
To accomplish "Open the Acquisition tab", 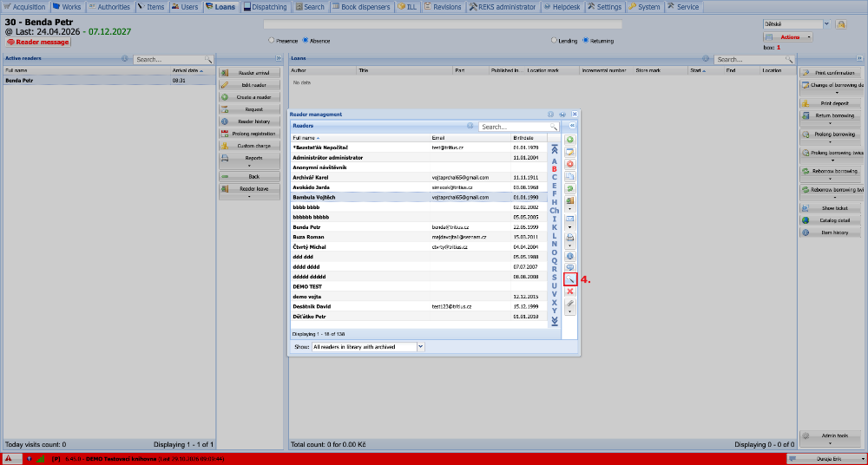I will click(25, 7).
